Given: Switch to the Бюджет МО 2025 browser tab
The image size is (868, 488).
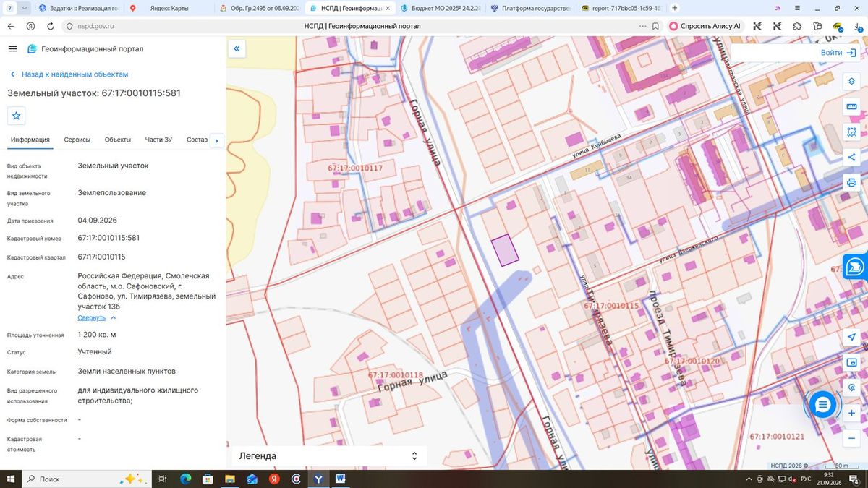Looking at the screenshot, I should [x=439, y=8].
